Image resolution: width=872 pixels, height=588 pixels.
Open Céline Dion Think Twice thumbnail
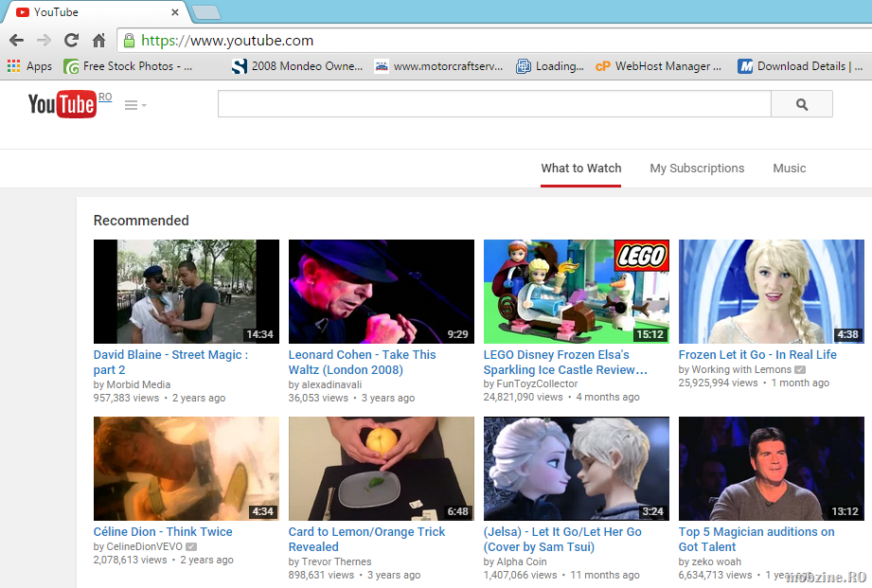tap(187, 469)
